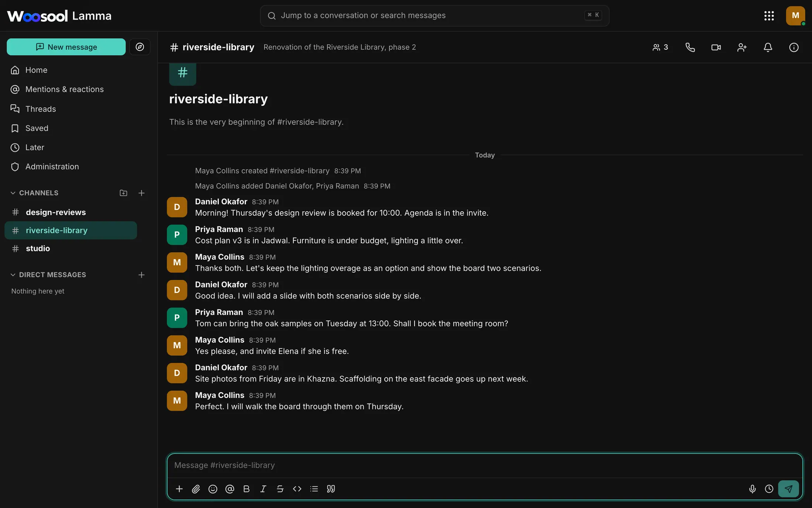Open notification bell settings for channel

(x=768, y=47)
